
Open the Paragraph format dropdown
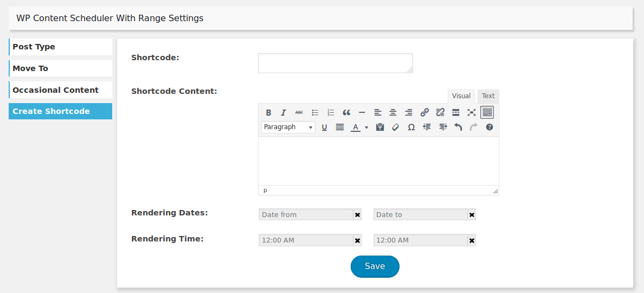pyautogui.click(x=288, y=128)
